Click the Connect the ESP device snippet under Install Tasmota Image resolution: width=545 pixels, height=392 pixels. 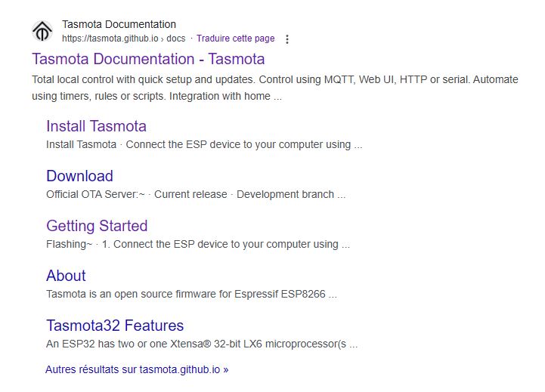[244, 144]
